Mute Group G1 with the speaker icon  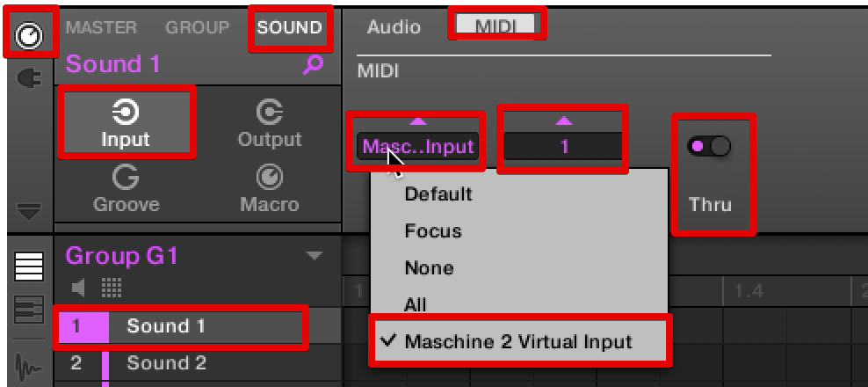(79, 288)
